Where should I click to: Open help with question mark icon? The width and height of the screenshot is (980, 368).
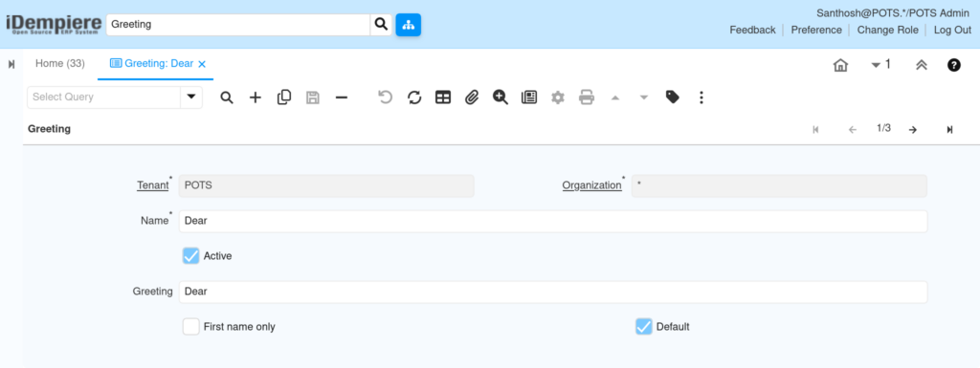(954, 65)
